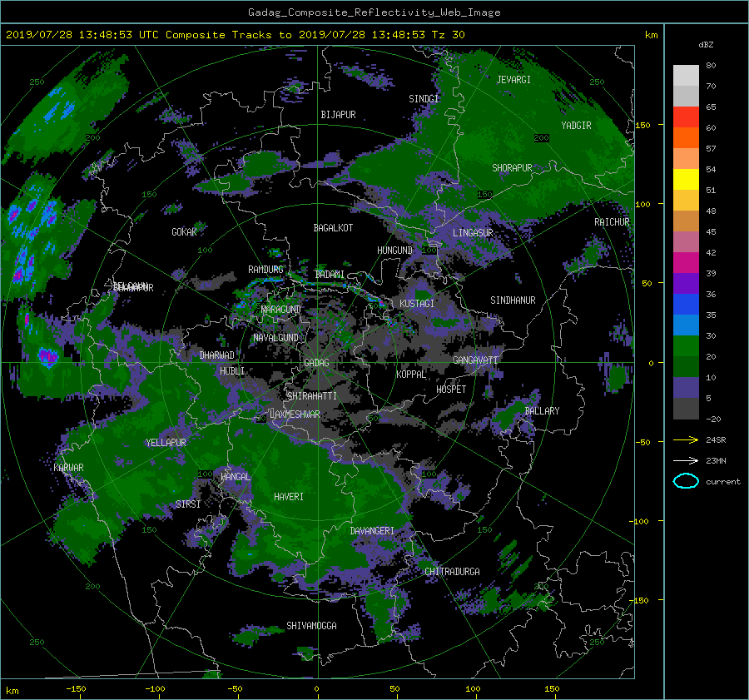
Task: Click the SIRSI city label
Action: 188,504
